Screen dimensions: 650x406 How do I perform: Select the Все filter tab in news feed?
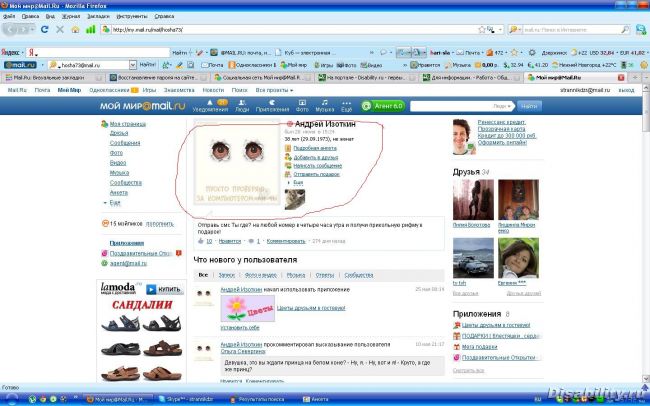coord(203,275)
